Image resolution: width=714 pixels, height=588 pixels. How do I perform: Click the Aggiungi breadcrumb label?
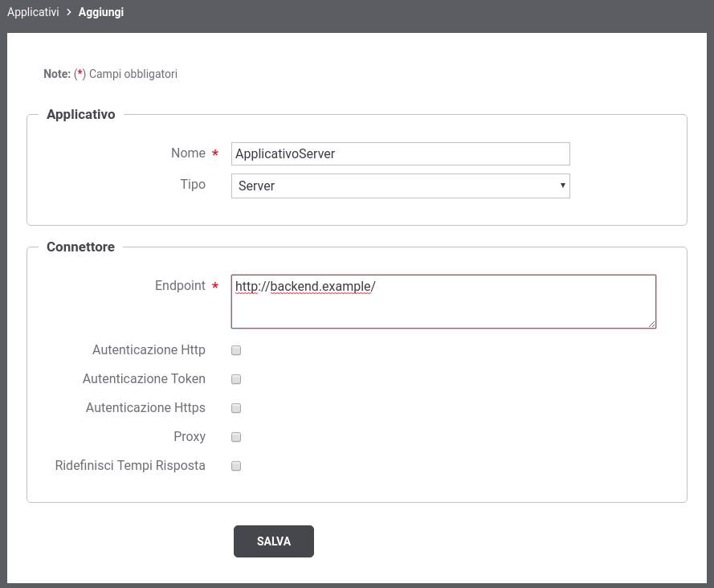coord(101,12)
